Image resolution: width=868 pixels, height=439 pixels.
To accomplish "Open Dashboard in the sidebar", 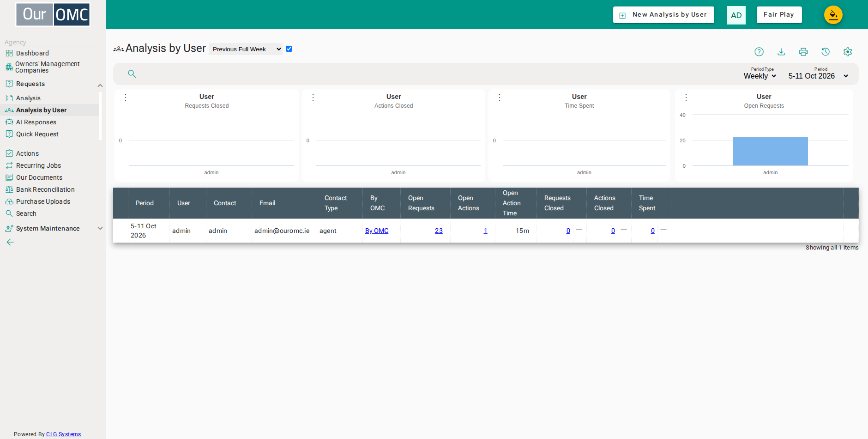I will tap(32, 53).
